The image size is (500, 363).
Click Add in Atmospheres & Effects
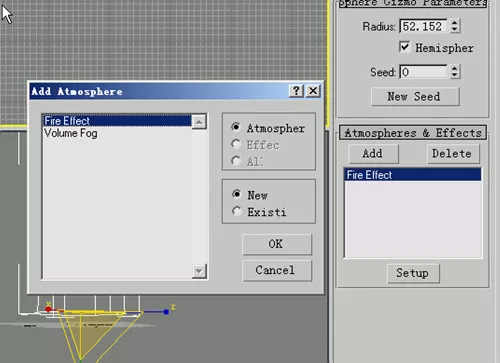(373, 154)
